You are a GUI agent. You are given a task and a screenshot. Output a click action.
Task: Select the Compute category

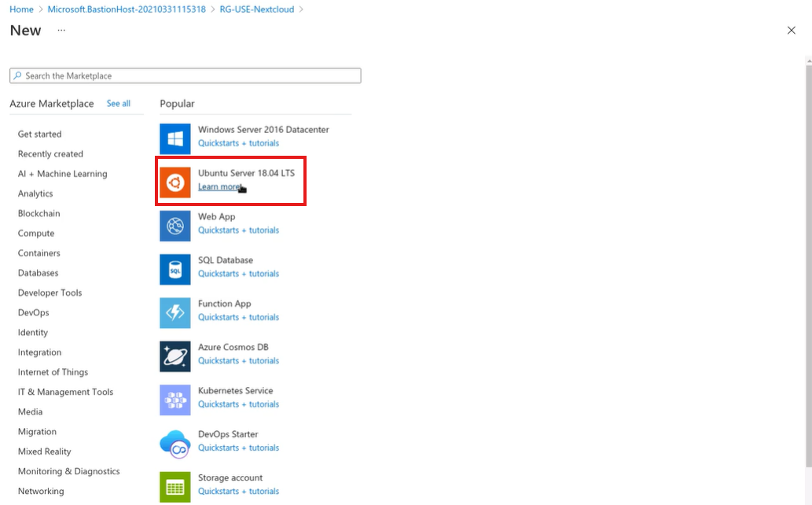[x=36, y=234]
